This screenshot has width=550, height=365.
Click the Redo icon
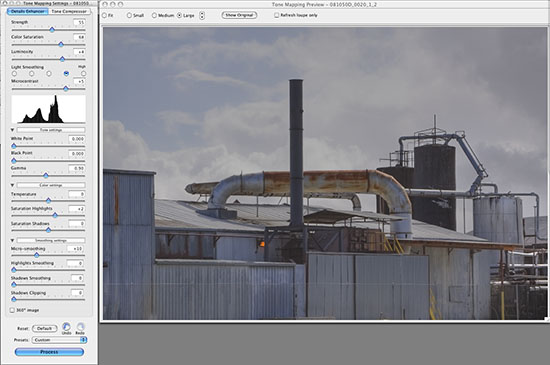pos(80,327)
